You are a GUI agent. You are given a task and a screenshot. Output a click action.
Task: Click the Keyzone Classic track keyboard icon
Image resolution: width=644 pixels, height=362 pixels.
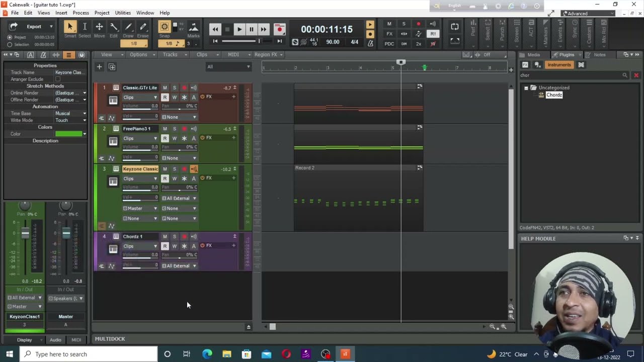click(113, 182)
